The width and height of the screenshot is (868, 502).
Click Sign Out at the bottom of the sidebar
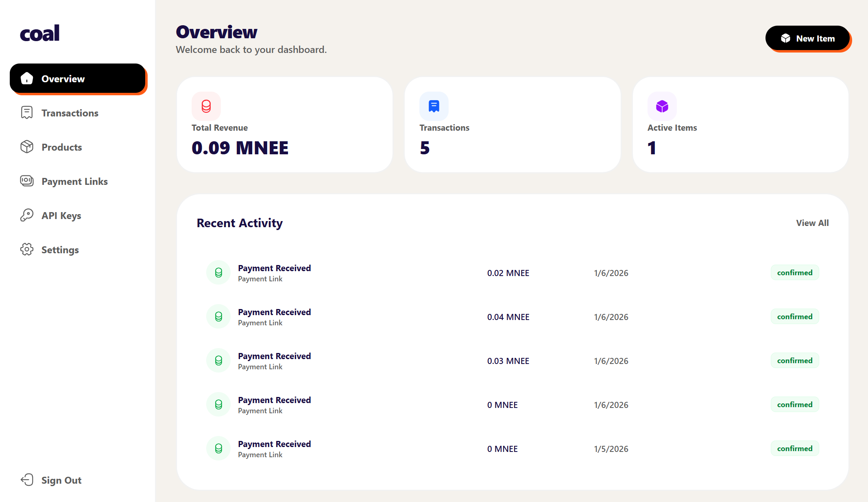click(x=61, y=480)
